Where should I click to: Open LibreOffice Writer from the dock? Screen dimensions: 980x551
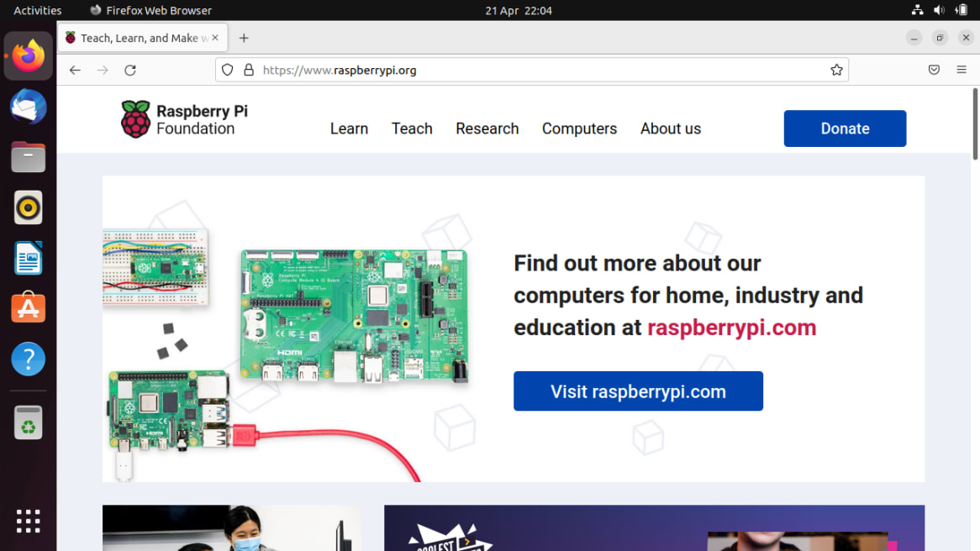pyautogui.click(x=28, y=258)
